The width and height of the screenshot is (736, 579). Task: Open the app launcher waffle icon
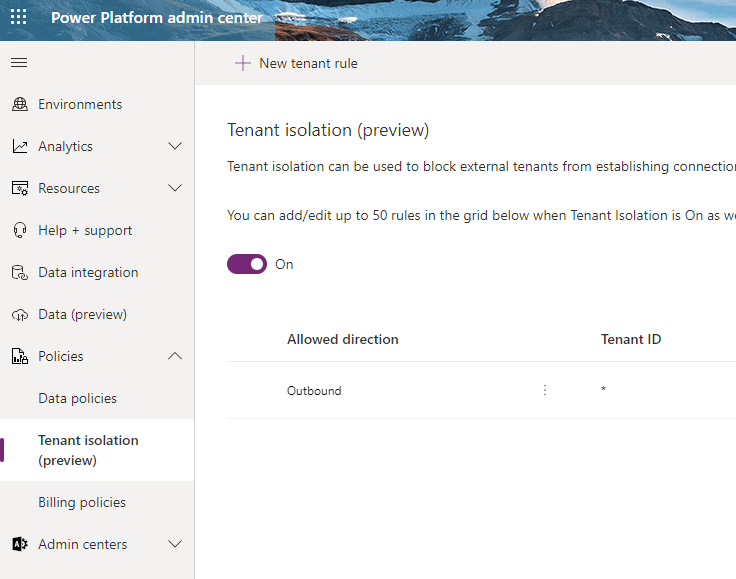19,18
